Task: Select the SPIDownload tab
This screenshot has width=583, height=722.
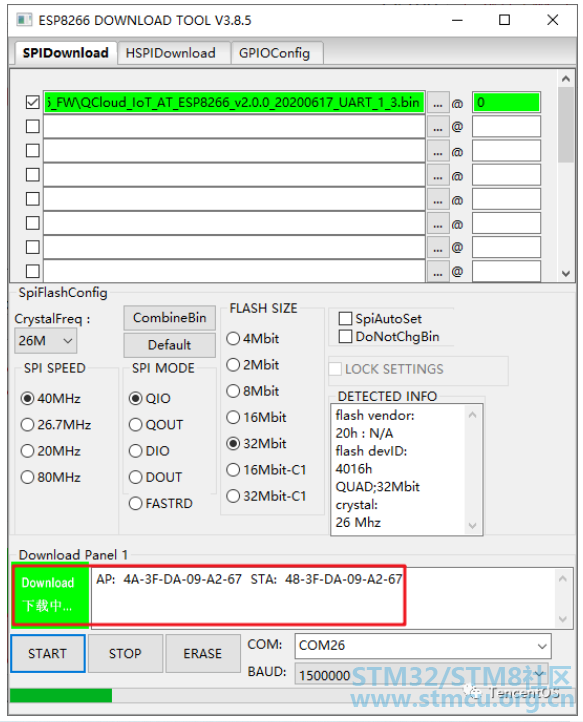Action: click(65, 53)
